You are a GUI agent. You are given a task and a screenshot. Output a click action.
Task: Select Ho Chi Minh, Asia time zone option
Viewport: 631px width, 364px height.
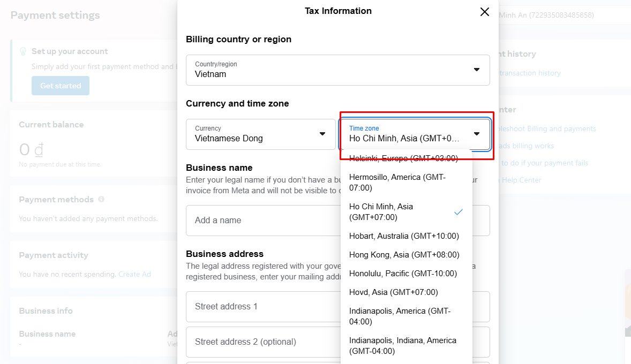coord(406,211)
